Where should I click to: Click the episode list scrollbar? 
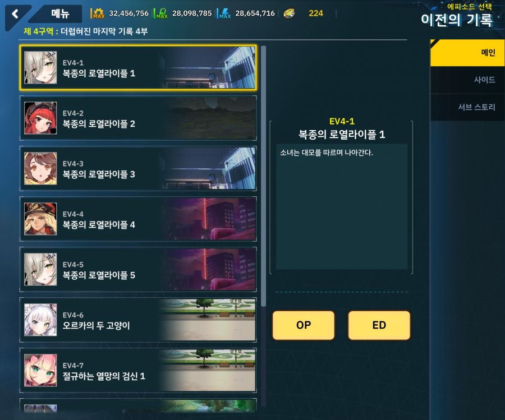coord(264,176)
